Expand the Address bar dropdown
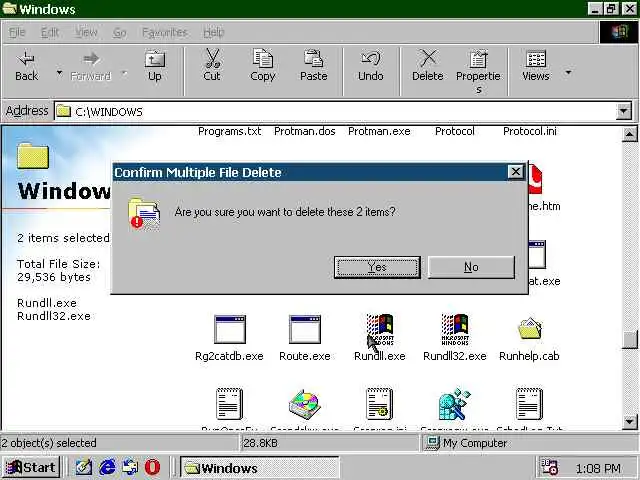The height and width of the screenshot is (480, 640). pyautogui.click(x=624, y=111)
